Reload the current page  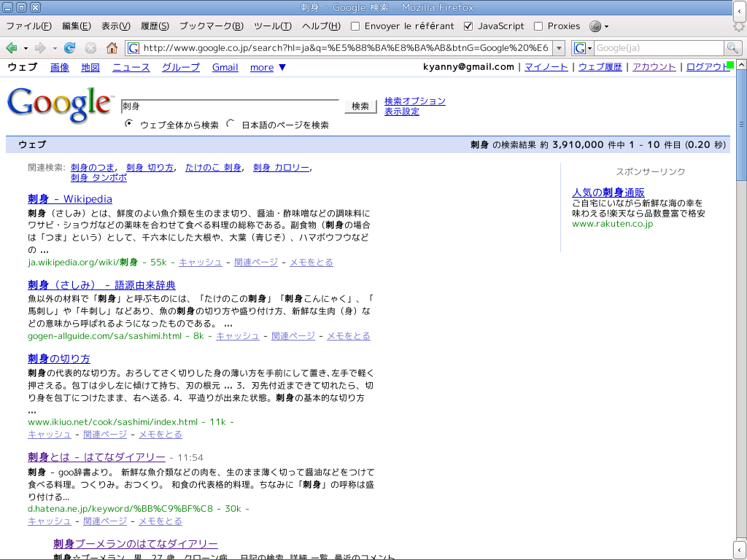(69, 47)
